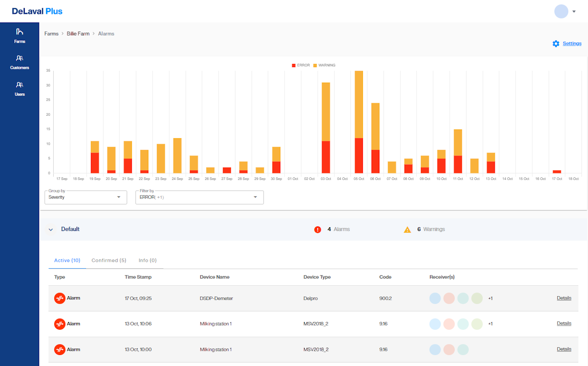Screen dimensions: 588x366
Task: Click the Settings gear icon
Action: (556, 44)
